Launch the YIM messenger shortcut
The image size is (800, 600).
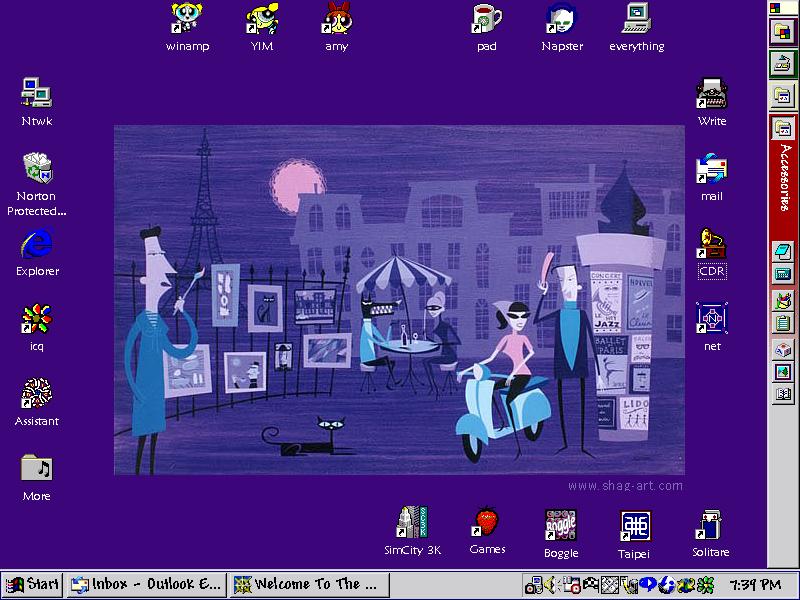point(262,19)
